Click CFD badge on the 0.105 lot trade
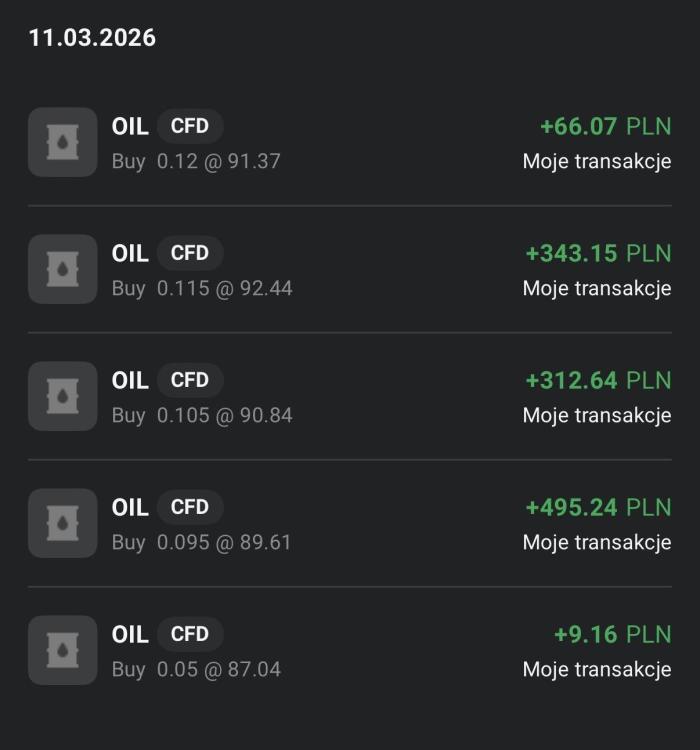Screen dimensions: 700x750 pos(190,380)
